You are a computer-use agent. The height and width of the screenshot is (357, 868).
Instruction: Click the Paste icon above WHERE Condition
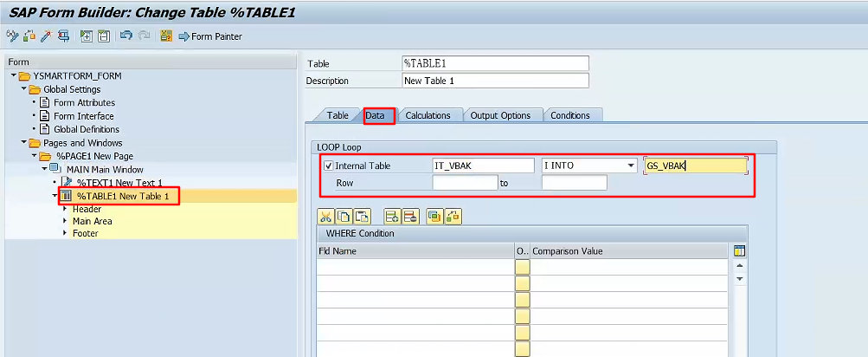(362, 217)
